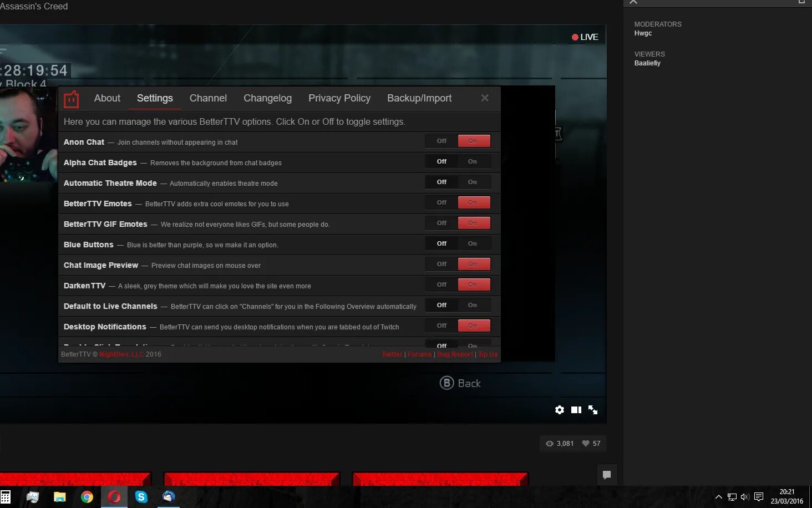
Task: Click the eye icon next to viewer count
Action: (549, 443)
